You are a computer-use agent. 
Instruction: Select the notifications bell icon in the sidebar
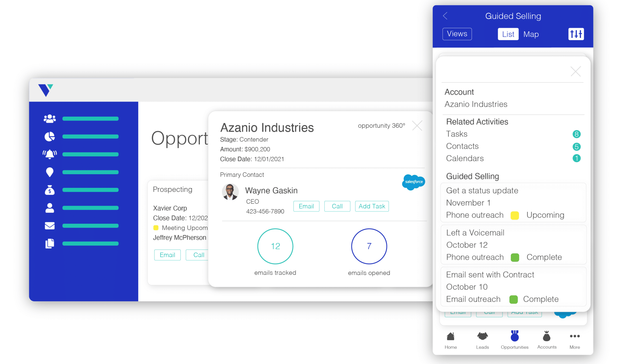point(49,154)
